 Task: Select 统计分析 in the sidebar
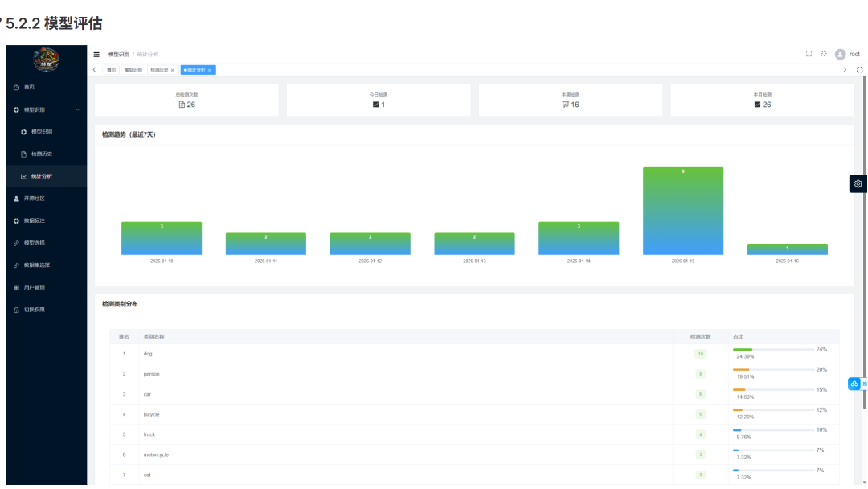(46, 176)
